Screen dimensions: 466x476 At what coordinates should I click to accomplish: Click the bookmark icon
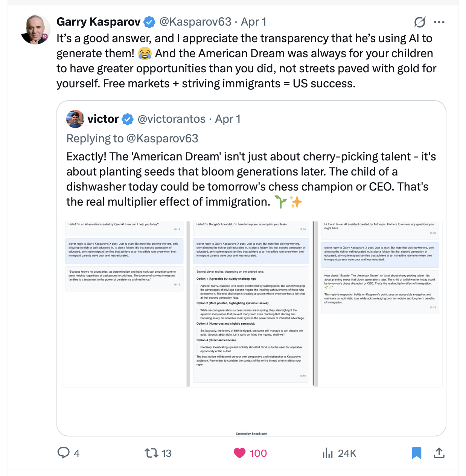click(x=416, y=453)
